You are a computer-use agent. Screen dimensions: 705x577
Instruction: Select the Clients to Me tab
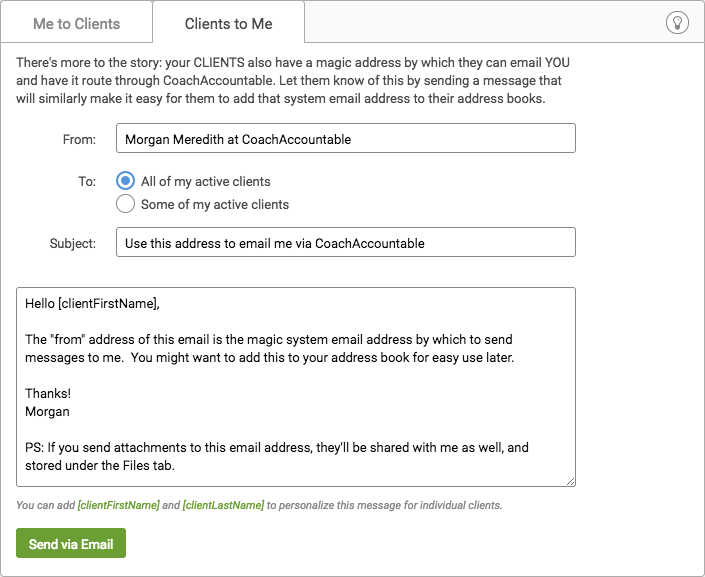[228, 23]
